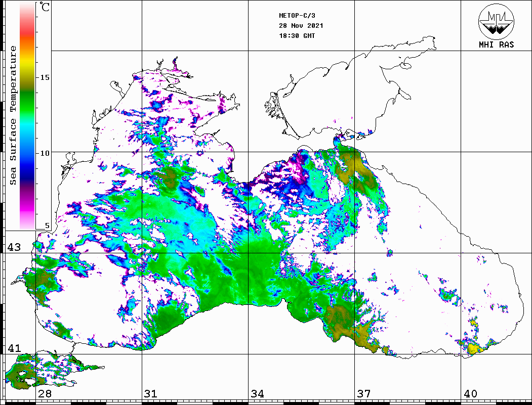The height and width of the screenshot is (405, 532).
Task: Click the longitude label 31
Action: pos(151,393)
